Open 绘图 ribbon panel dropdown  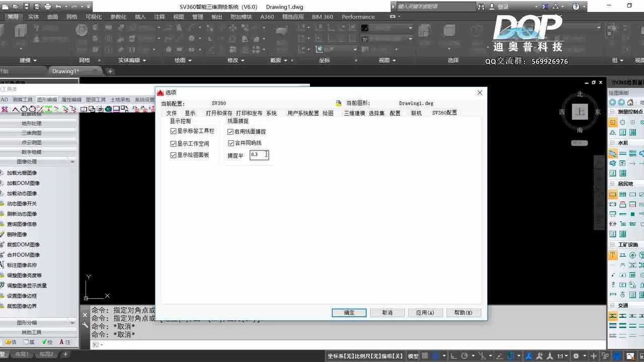183,60
